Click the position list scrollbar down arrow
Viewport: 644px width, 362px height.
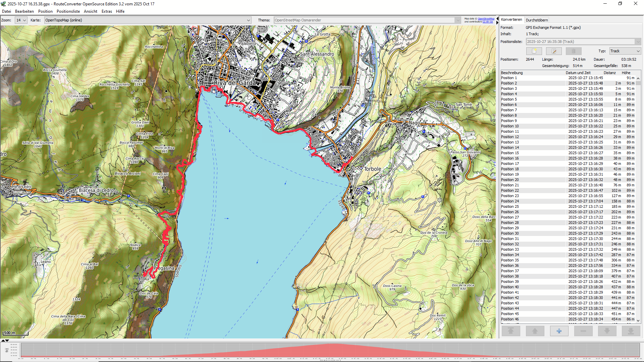coord(638,321)
